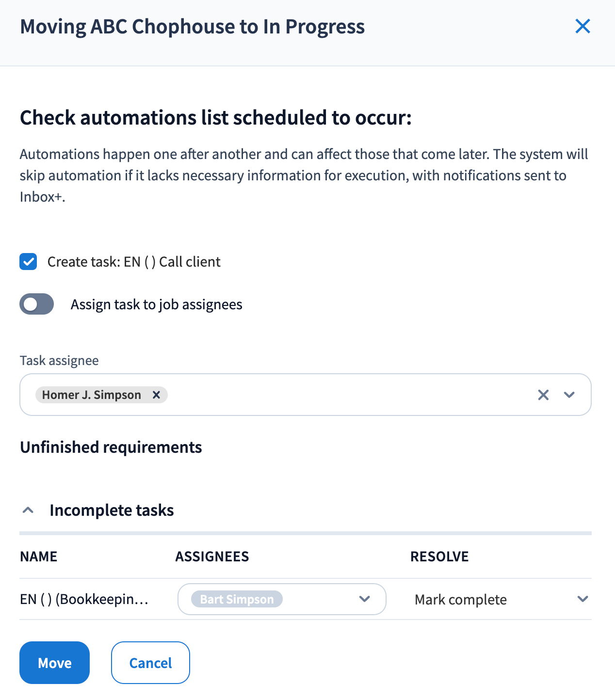Clear all selected task assignees
This screenshot has width=615, height=700.
(x=543, y=395)
